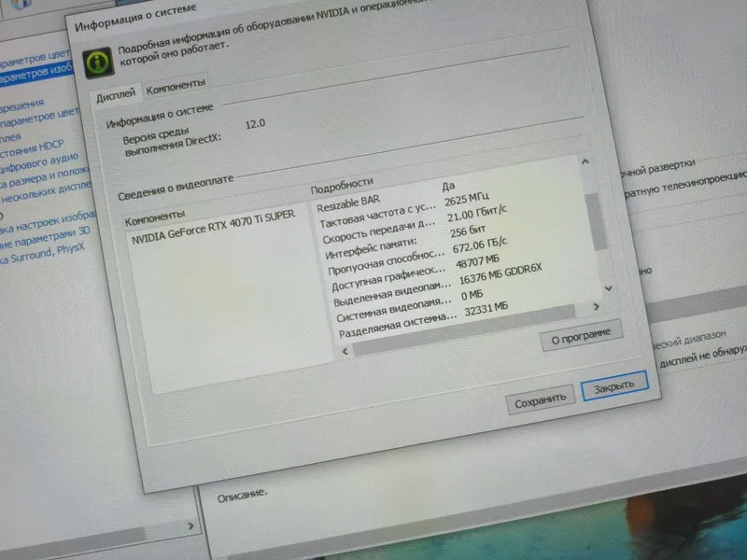The width and height of the screenshot is (747, 560).
Task: Click the 256 бит value
Action: (x=469, y=231)
